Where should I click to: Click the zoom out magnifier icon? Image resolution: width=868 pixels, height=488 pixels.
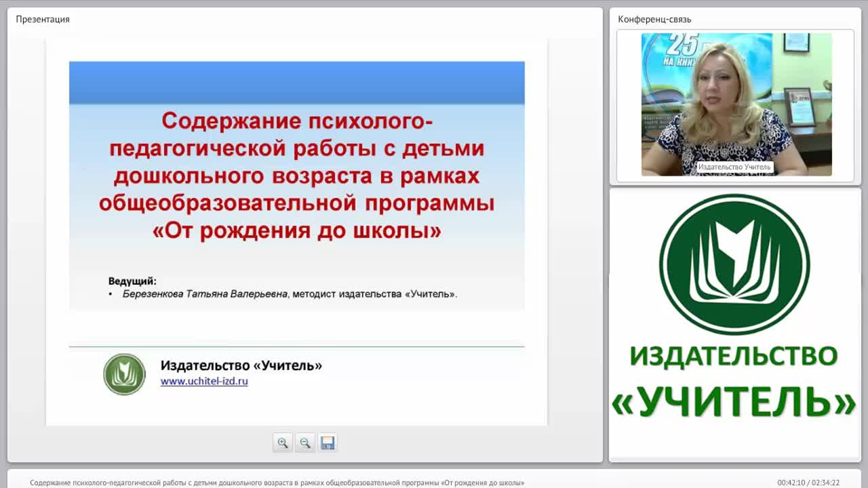pyautogui.click(x=305, y=443)
